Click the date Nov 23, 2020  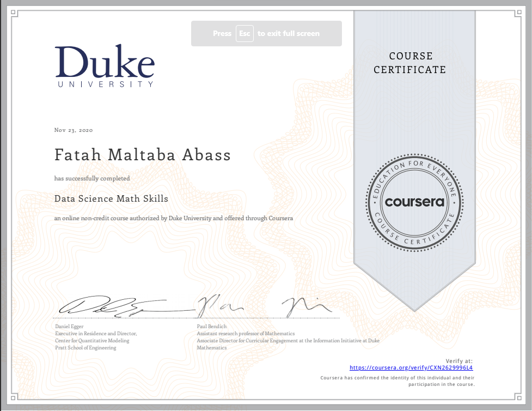[74, 130]
